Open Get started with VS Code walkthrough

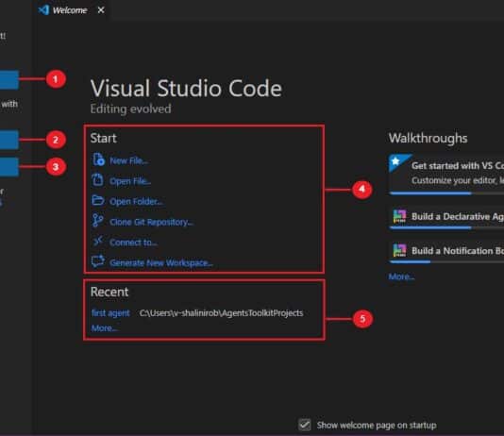click(446, 174)
